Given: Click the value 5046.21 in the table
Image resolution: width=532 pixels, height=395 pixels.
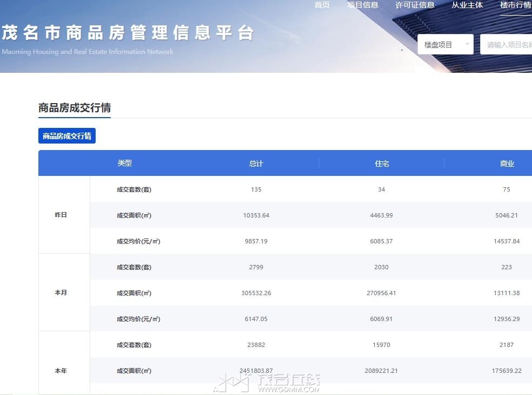Looking at the screenshot, I should coord(507,215).
